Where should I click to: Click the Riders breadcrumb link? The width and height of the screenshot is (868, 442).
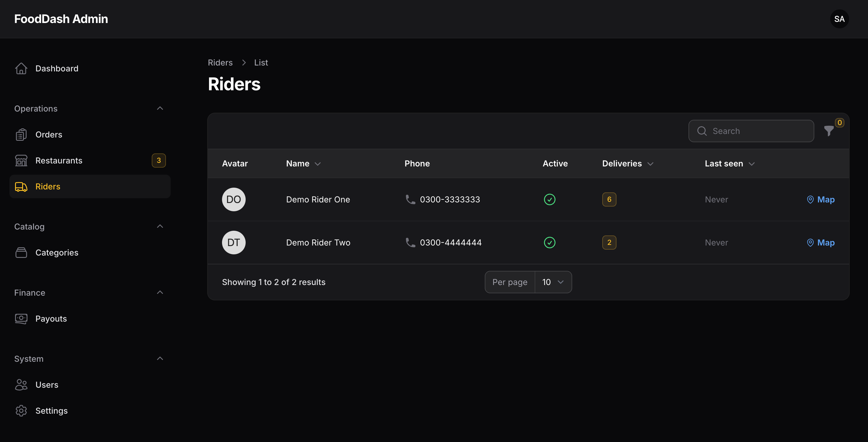pos(220,63)
